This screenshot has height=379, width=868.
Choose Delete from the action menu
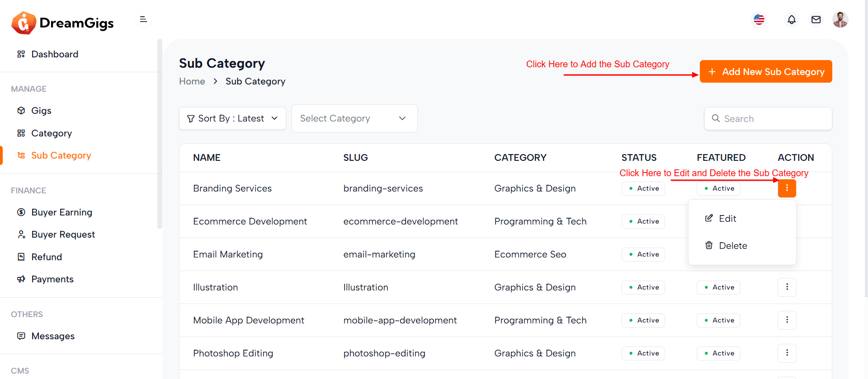(x=732, y=246)
